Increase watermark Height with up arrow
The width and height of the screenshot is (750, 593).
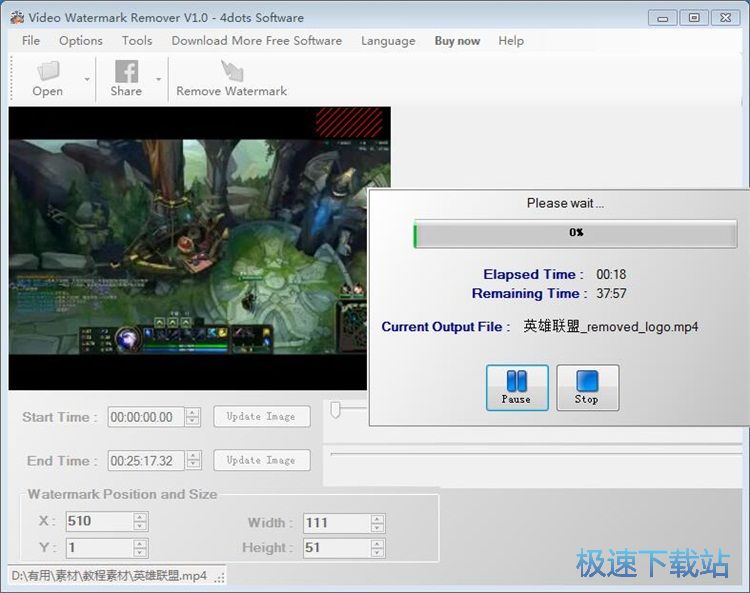click(377, 543)
